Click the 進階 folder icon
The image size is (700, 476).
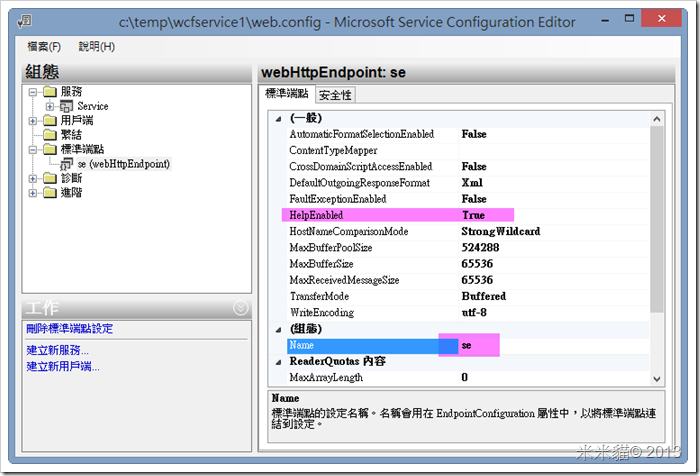[x=50, y=193]
